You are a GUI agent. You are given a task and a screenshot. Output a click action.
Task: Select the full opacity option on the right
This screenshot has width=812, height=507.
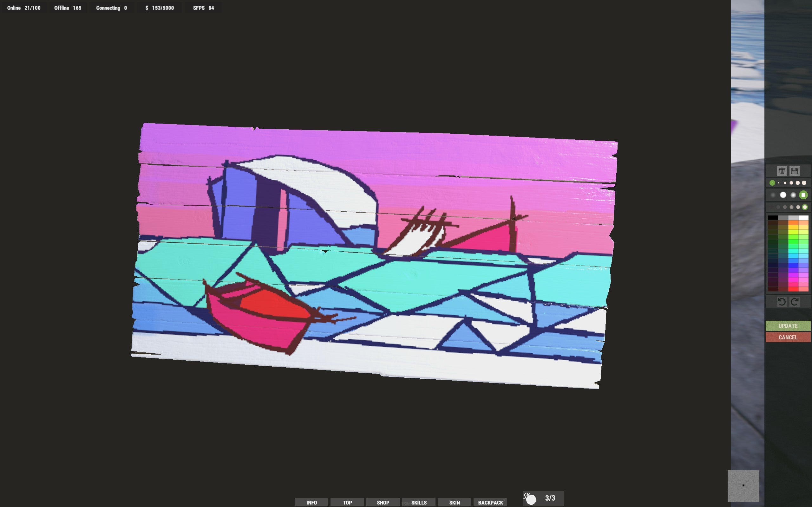click(805, 207)
